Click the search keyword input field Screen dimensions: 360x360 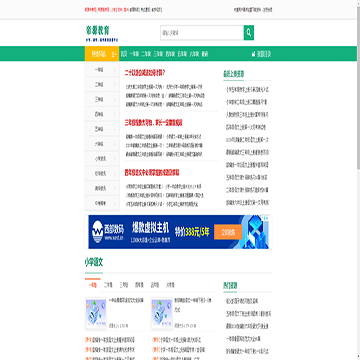tap(202, 33)
